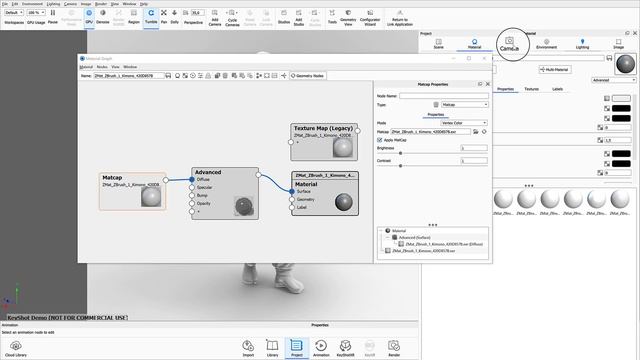Open the Advanced material type dropdown
The image size is (640, 360).
point(613,80)
